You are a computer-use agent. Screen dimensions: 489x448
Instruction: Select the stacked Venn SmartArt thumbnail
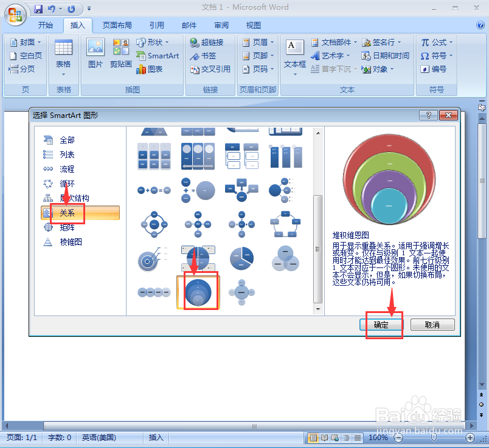tap(198, 292)
